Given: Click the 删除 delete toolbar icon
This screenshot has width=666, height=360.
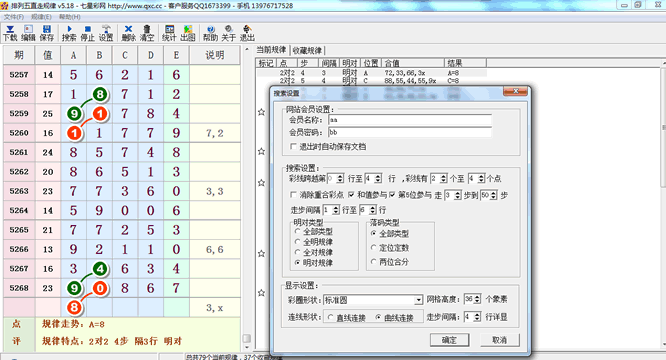Looking at the screenshot, I should click(x=128, y=33).
